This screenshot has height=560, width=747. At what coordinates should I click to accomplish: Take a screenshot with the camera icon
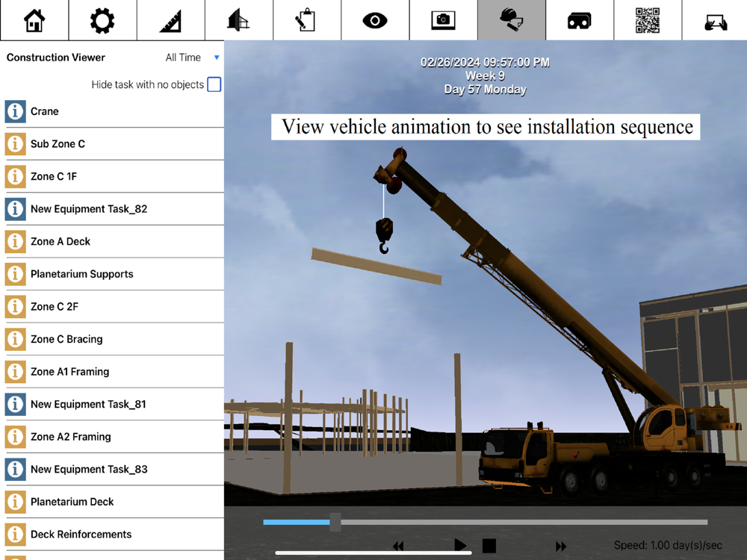(443, 20)
